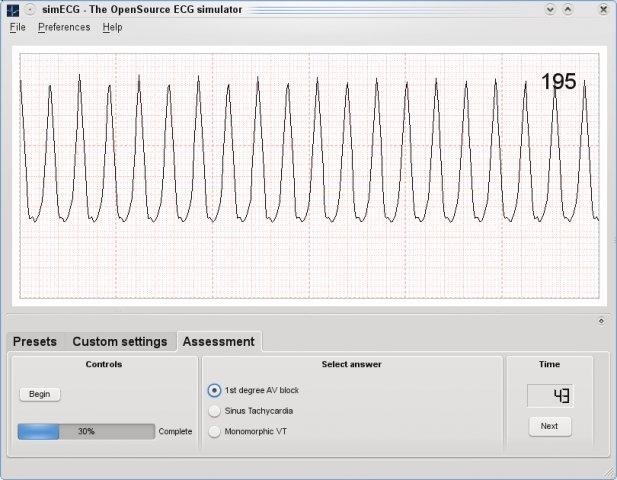Click the round window menu button beside title

click(30, 9)
